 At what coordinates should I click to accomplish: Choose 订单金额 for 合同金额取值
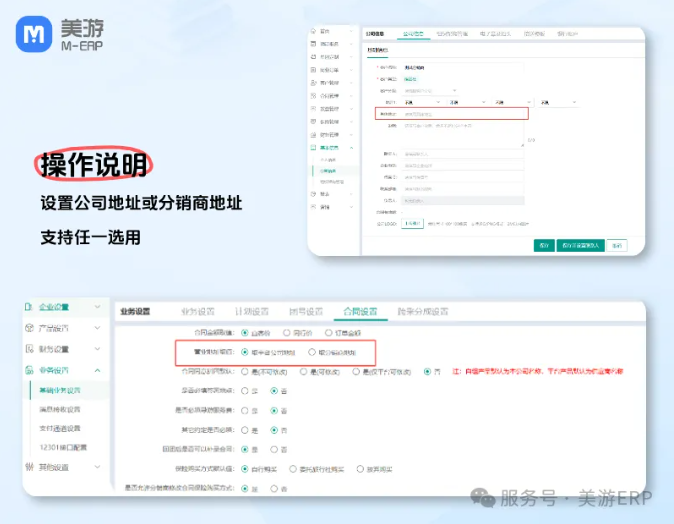326,332
